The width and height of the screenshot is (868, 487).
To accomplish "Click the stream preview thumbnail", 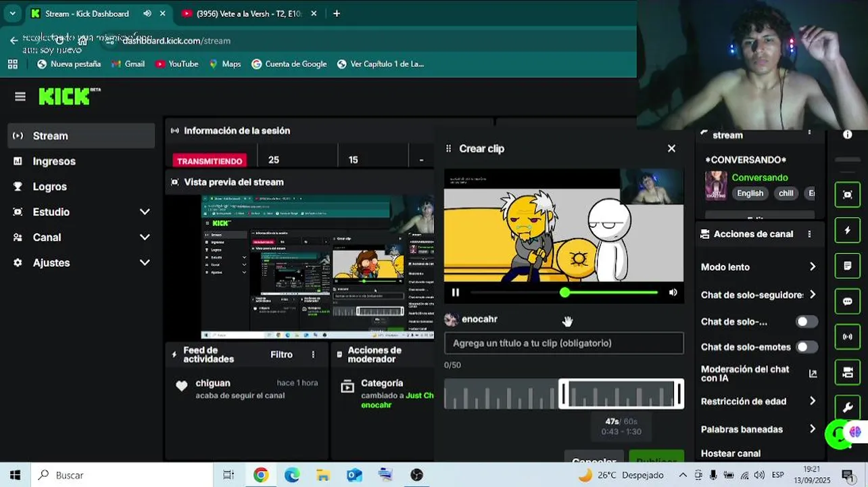I will click(318, 267).
